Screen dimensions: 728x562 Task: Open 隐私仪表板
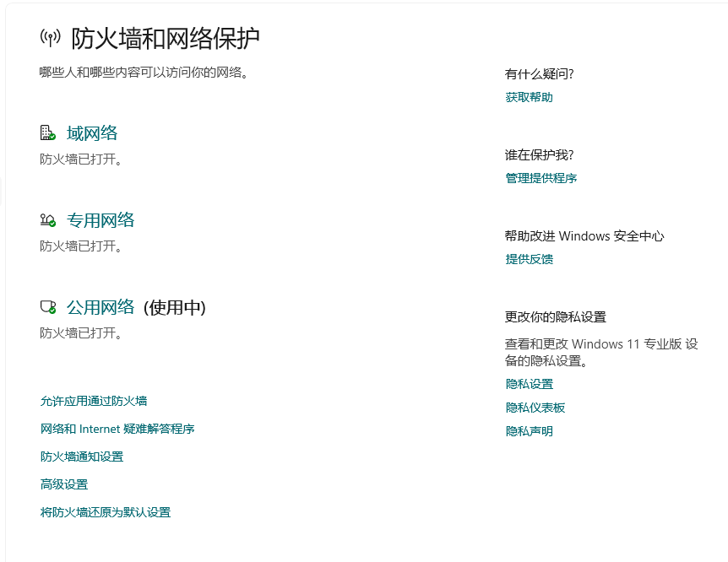[535, 407]
